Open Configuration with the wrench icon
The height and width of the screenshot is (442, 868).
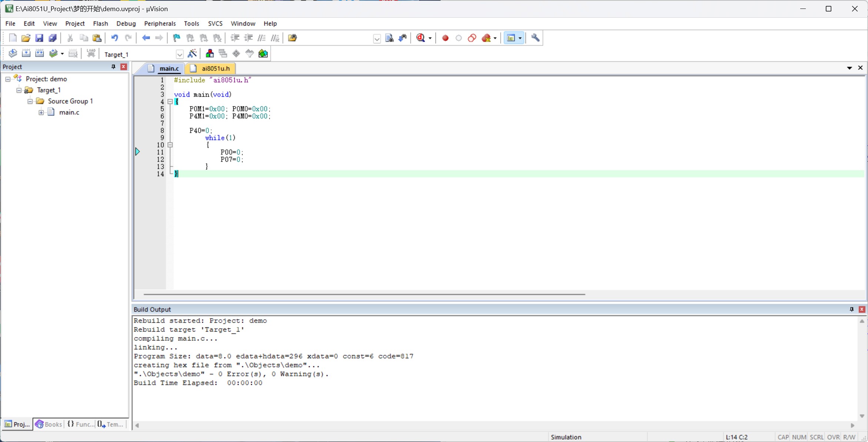[x=535, y=38]
